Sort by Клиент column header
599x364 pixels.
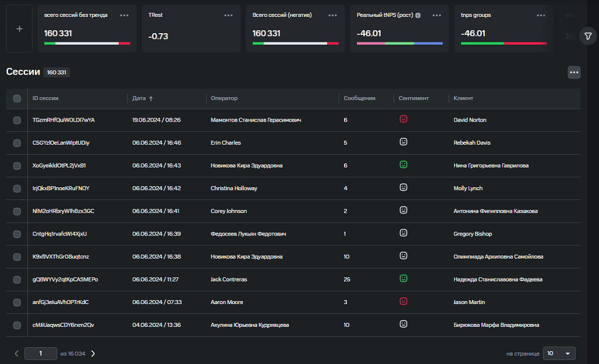point(463,98)
